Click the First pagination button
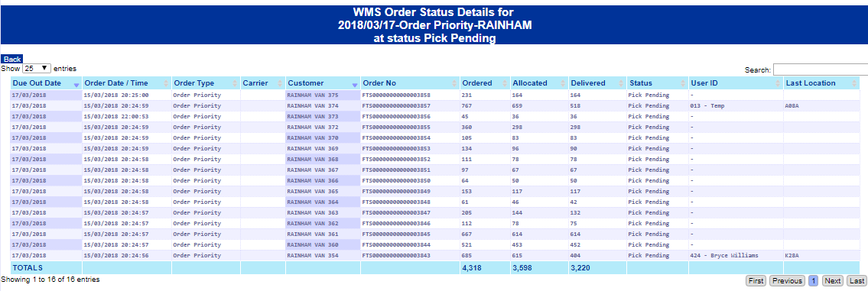 pos(756,281)
